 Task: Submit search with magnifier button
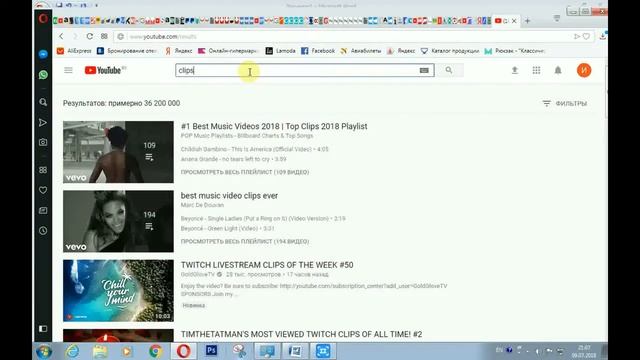click(x=449, y=70)
